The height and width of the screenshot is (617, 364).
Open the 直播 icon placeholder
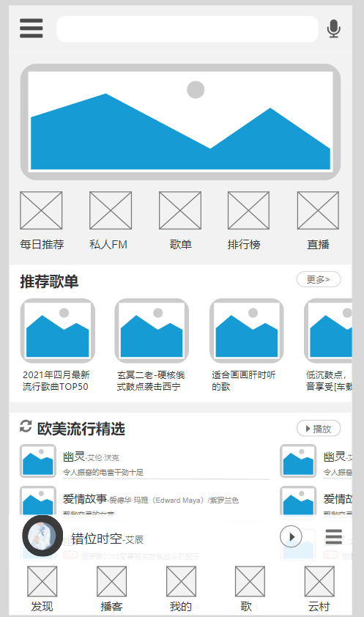[318, 210]
